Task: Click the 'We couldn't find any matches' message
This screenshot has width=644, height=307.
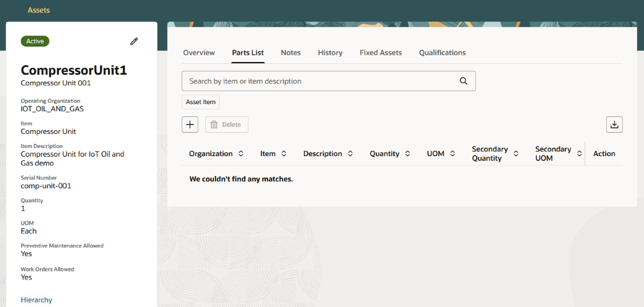Action: pyautogui.click(x=241, y=180)
